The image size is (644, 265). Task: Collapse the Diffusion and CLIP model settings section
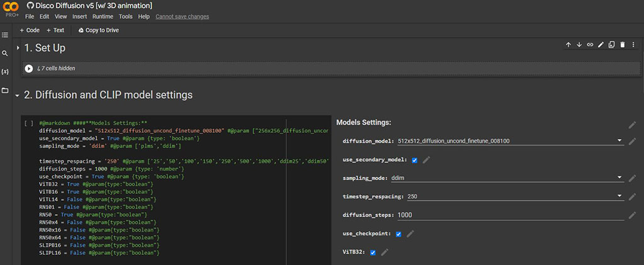tap(18, 95)
